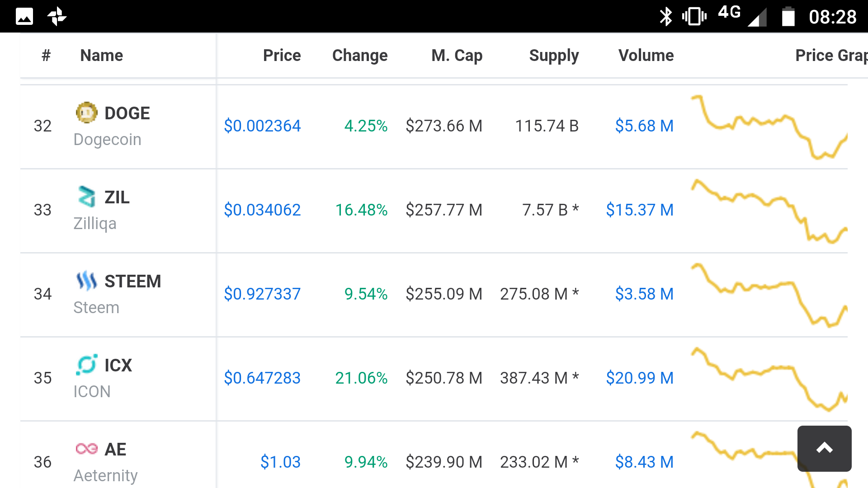Open Zilliqa volume $15.37 M link

(x=640, y=210)
